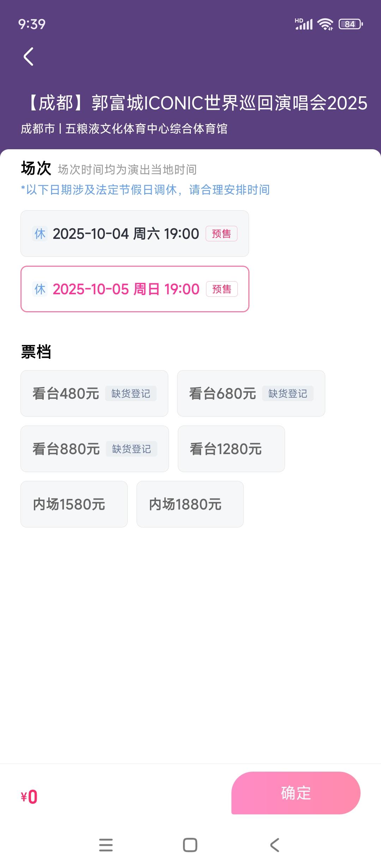
Task: Choose the 内场1580元 ticket tier
Action: (x=74, y=504)
